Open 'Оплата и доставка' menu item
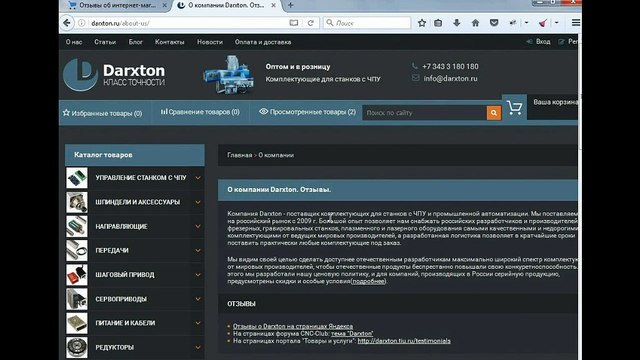 tap(263, 42)
